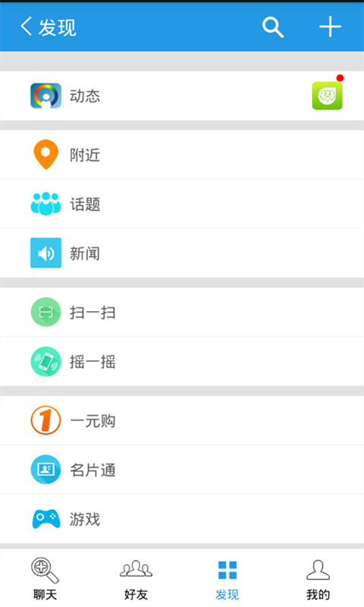Open the 我的 profile tab
This screenshot has width=364, height=607.
[x=318, y=579]
